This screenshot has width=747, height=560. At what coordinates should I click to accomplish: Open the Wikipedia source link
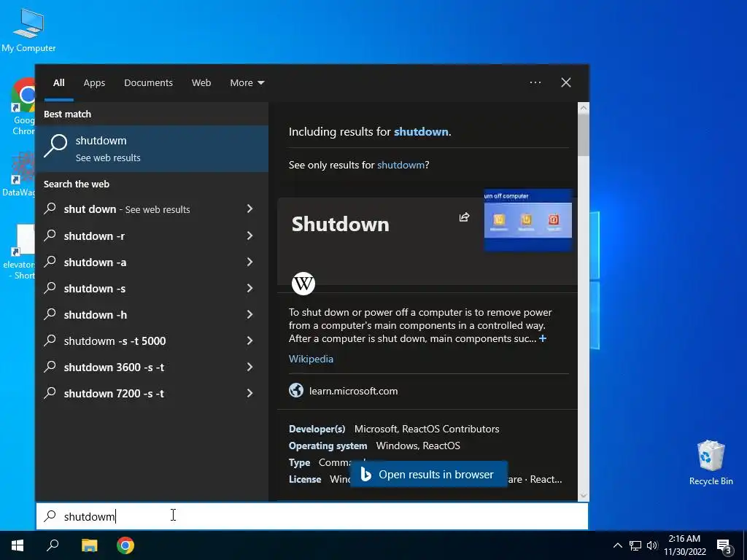click(x=311, y=359)
